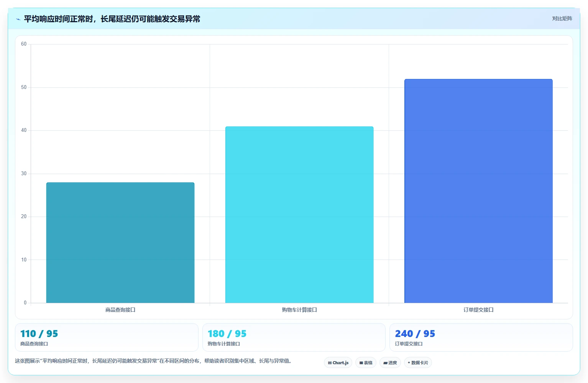Click the blue bar for 订单提交接口
588x383 pixels.
(x=478, y=191)
